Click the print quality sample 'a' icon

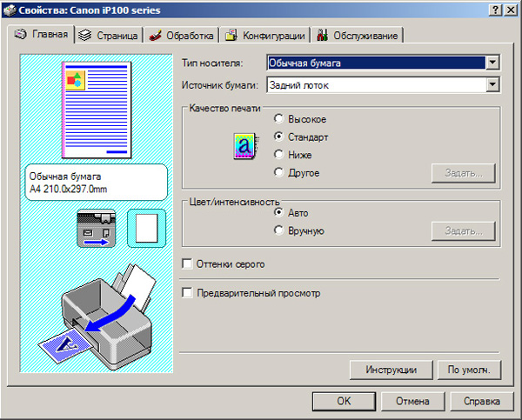pos(245,146)
